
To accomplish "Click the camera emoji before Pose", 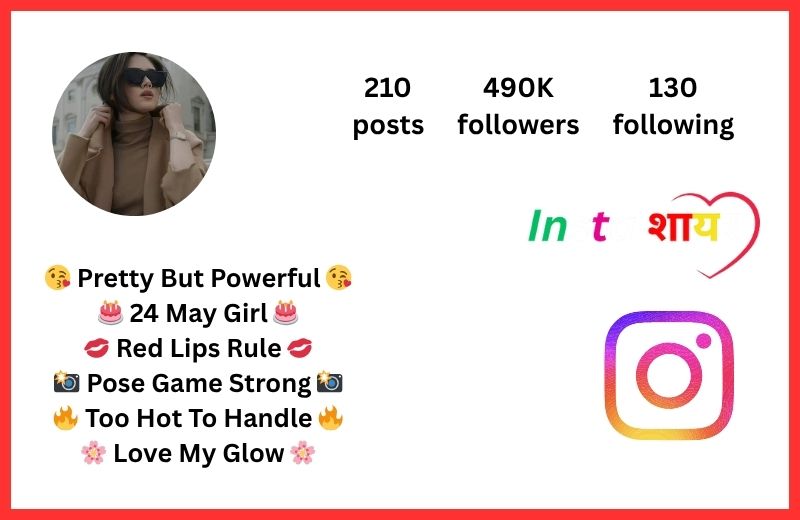I will coord(67,382).
